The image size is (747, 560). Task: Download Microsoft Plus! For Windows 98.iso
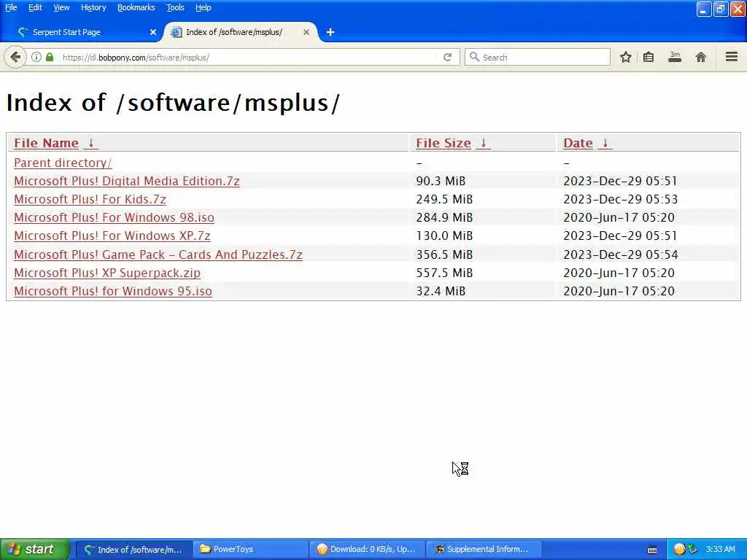pos(115,217)
